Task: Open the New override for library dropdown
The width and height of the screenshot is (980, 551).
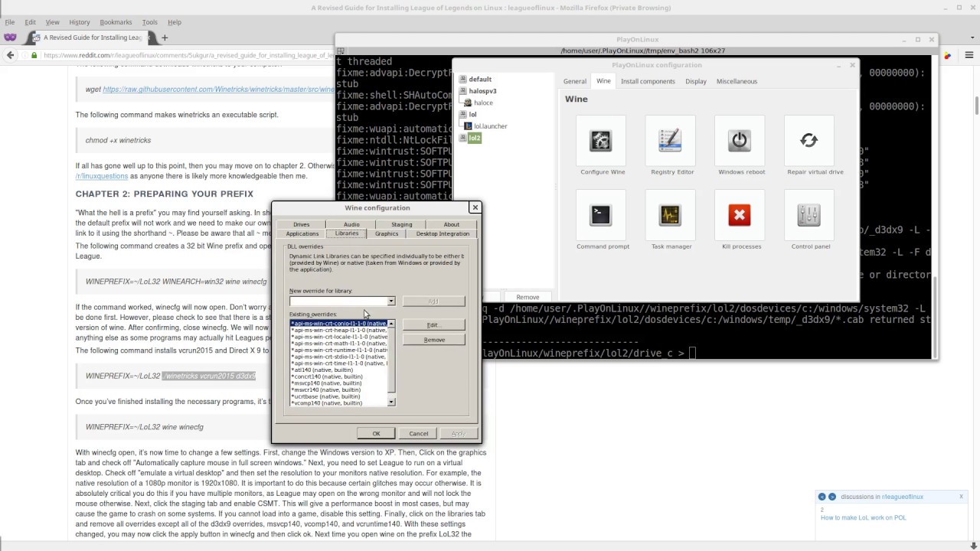Action: (x=391, y=302)
